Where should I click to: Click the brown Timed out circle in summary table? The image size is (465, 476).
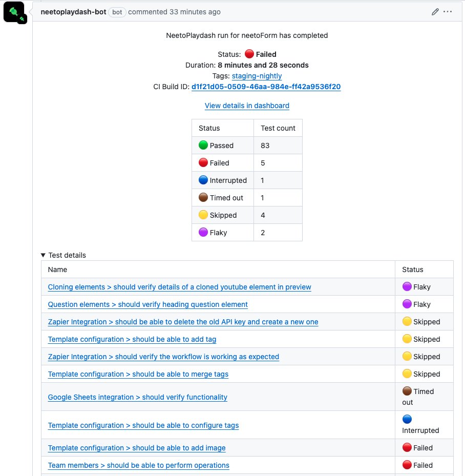[x=203, y=198]
